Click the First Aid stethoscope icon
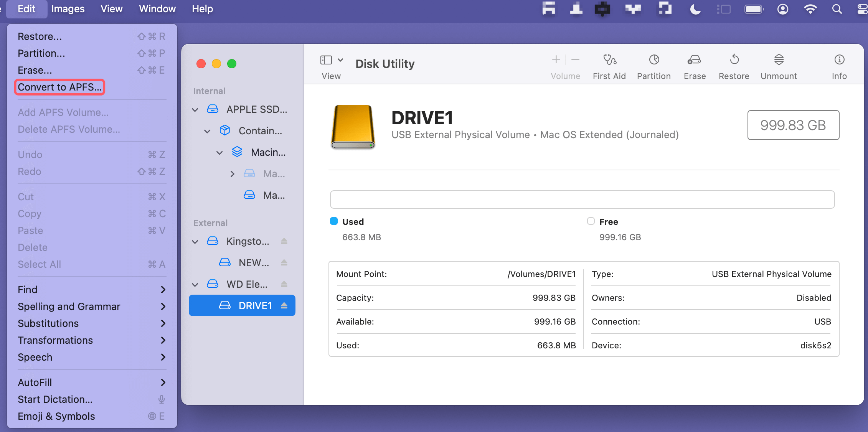 coord(609,60)
